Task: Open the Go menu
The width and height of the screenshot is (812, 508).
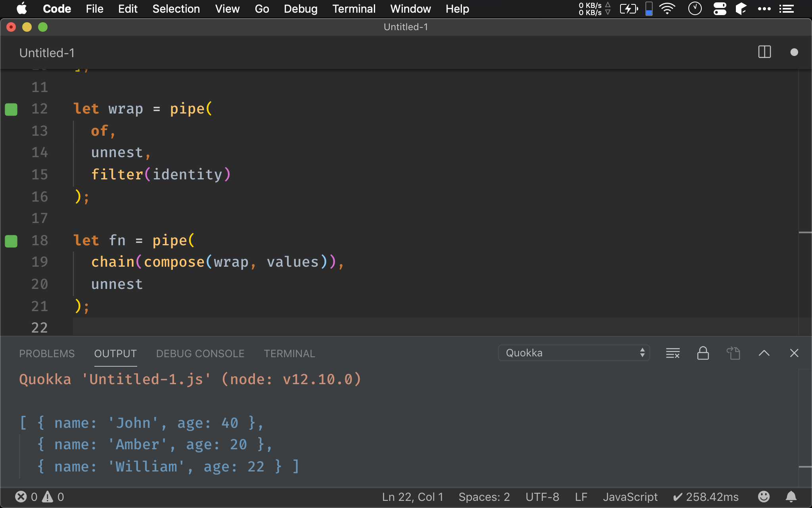Action: click(262, 9)
